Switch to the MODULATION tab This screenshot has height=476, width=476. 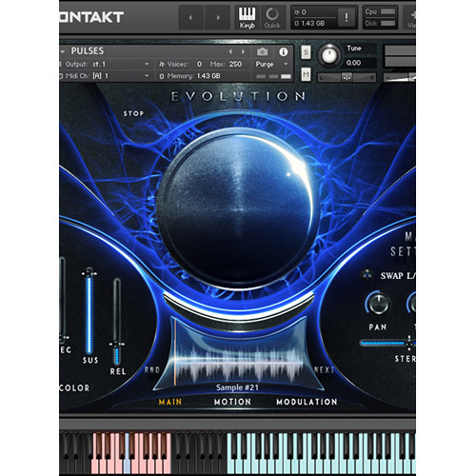point(307,402)
